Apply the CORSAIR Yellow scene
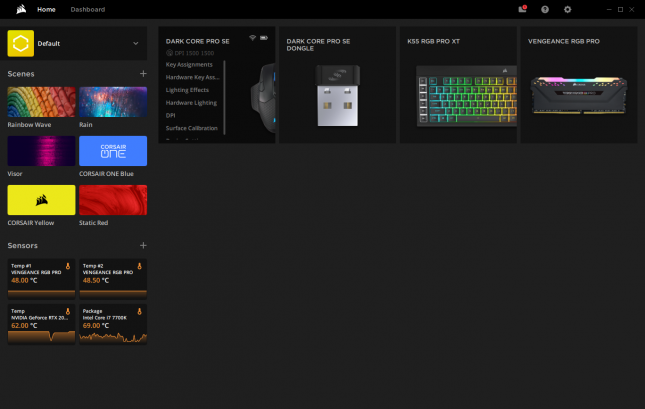Screen dimensions: 645x409 click(41, 200)
